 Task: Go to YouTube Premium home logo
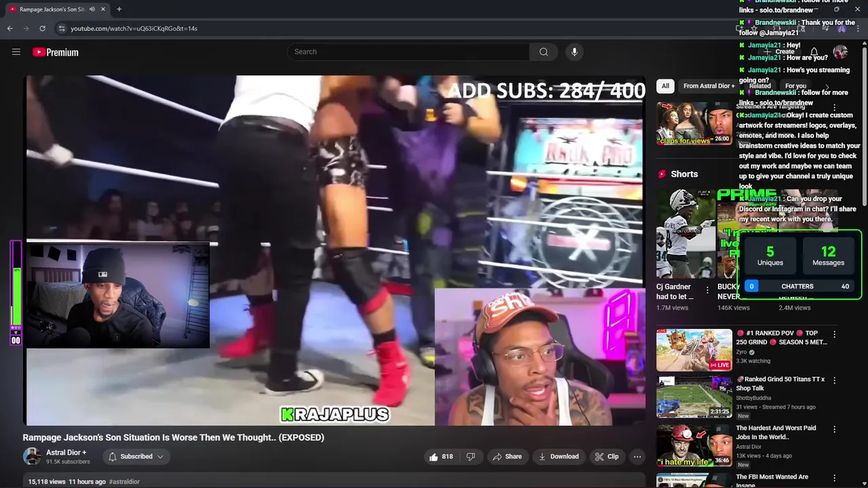[56, 52]
